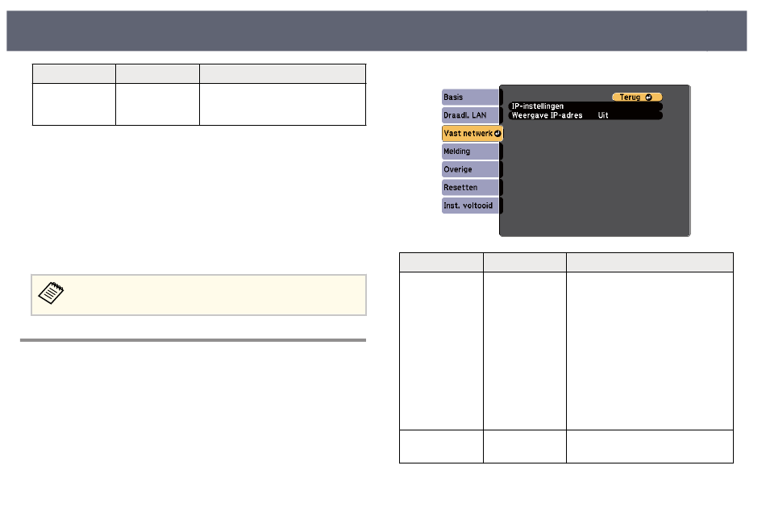
Task: Switch to the Overige tab
Action: click(x=470, y=169)
